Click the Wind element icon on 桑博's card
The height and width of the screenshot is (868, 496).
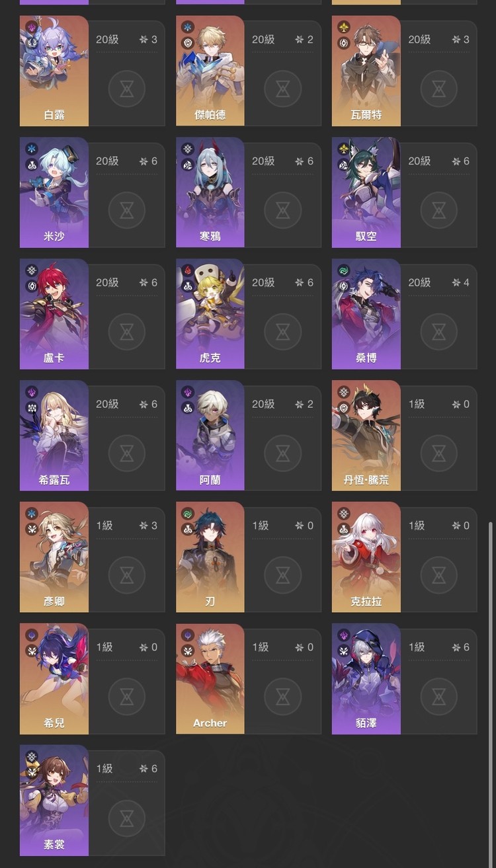tap(343, 271)
